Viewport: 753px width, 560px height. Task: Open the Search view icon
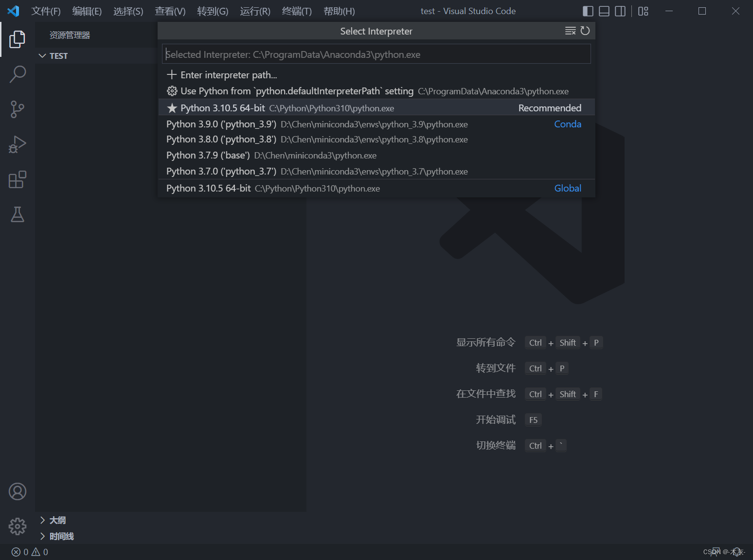click(x=18, y=74)
